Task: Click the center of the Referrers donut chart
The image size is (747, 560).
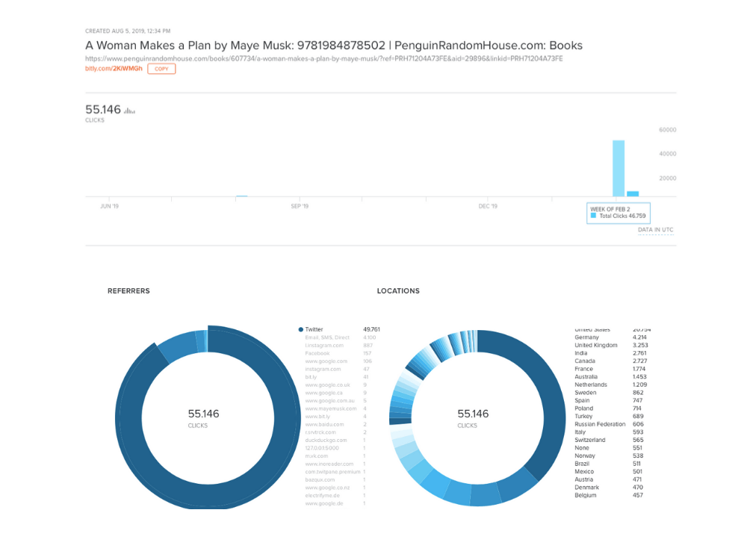Action: (203, 417)
